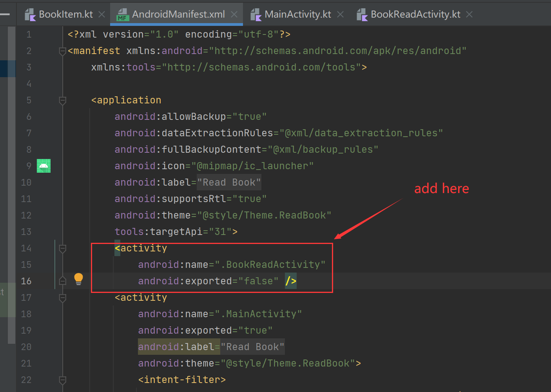Click the Kotlin file icon on MainActivity.kt tab
This screenshot has height=392, width=551.
[256, 15]
